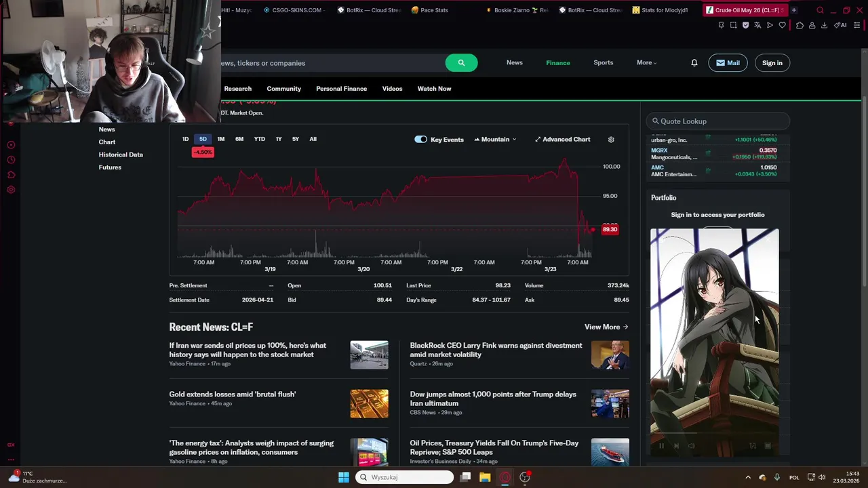868x488 pixels.
Task: Switch to the CSGO-SKINS.COM tab
Action: coord(293,10)
